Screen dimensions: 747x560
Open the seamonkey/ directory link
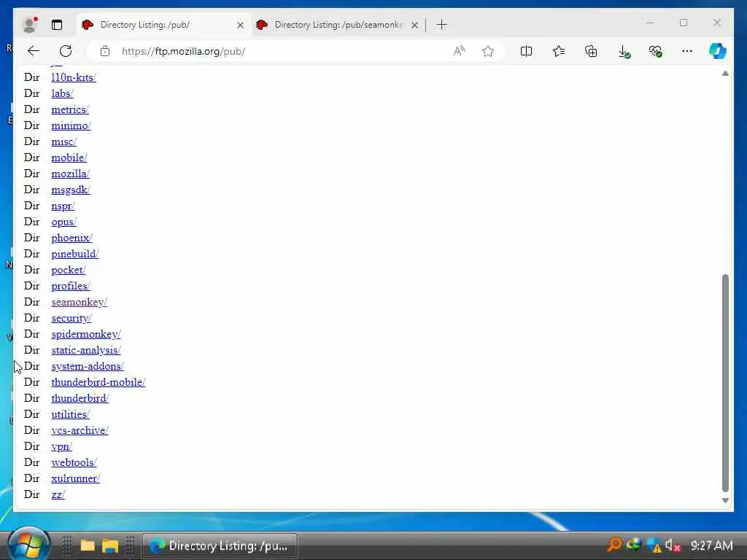79,302
